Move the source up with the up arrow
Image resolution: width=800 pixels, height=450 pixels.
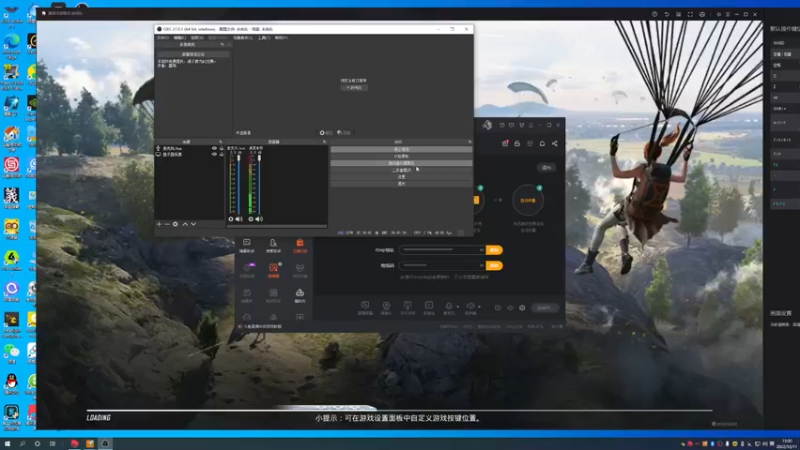pos(185,224)
